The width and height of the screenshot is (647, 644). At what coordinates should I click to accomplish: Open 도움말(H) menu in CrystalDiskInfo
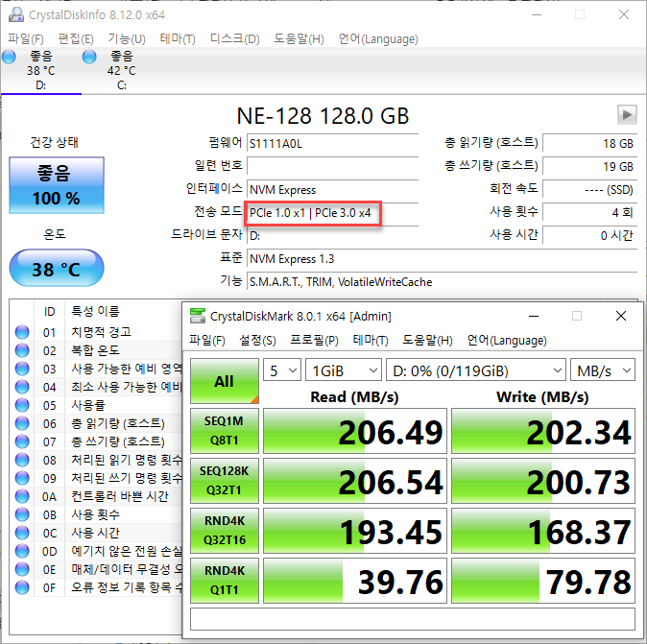point(299,38)
